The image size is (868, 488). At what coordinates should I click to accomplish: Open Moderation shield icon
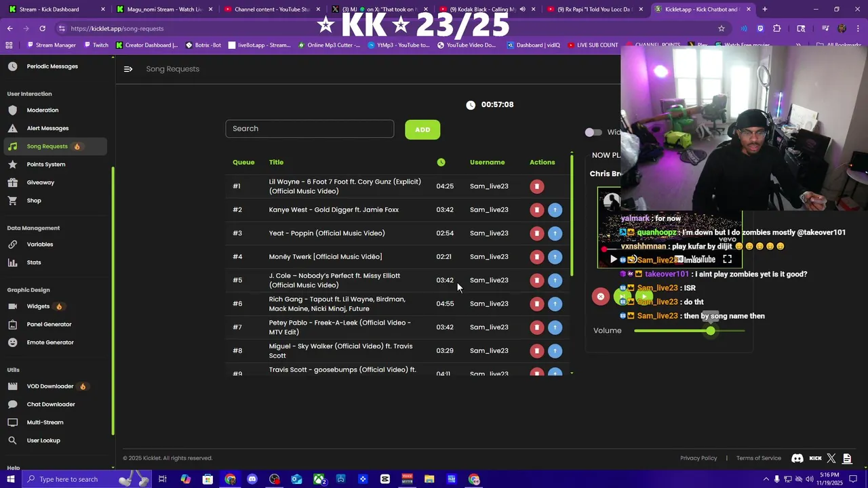[x=12, y=110]
